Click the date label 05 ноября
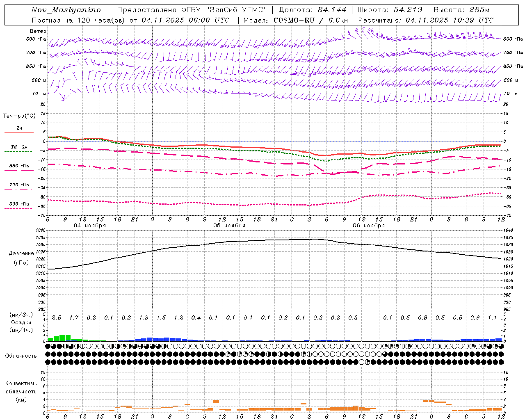Image resolution: width=525 pixels, height=420 pixels. click(229, 226)
